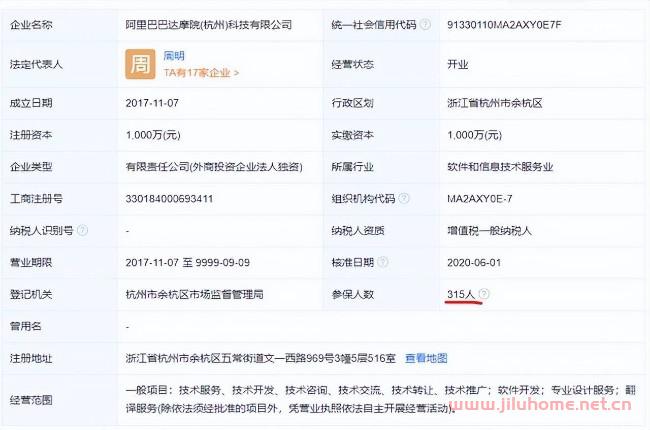Click registration authority 杭州市余杭区市场监督管理局
The height and width of the screenshot is (430, 650).
click(x=194, y=294)
